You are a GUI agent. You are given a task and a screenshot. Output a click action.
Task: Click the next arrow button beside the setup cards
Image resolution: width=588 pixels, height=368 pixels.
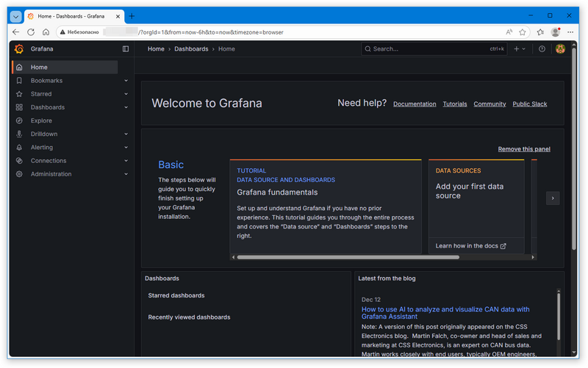(x=553, y=198)
